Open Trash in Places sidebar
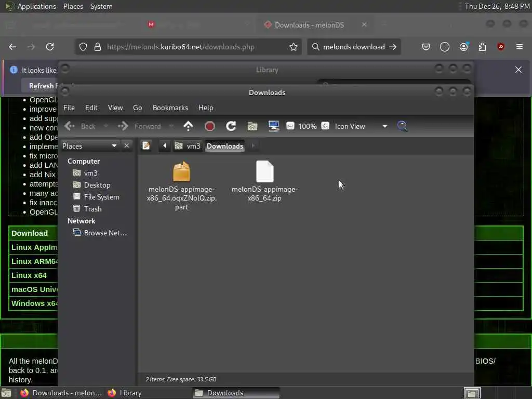Screen dimensions: 532x399 coord(87,209)
